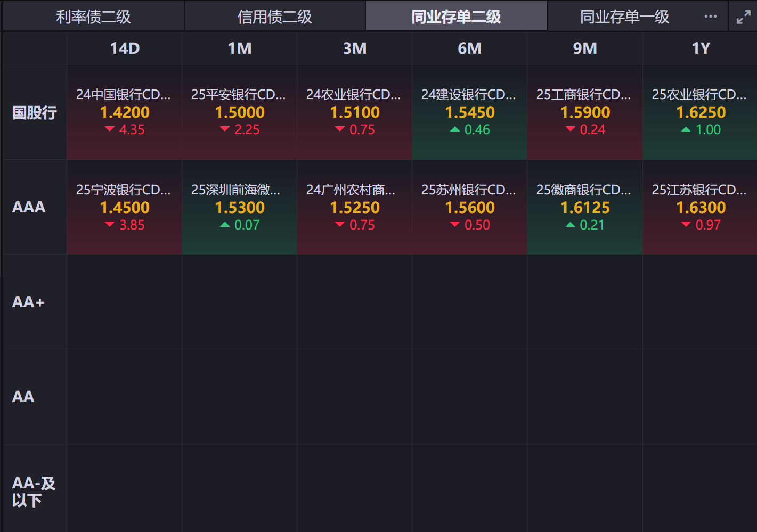Viewport: 757px width, 532px height.
Task: Select the AA-及以下 row label
Action: [x=34, y=492]
